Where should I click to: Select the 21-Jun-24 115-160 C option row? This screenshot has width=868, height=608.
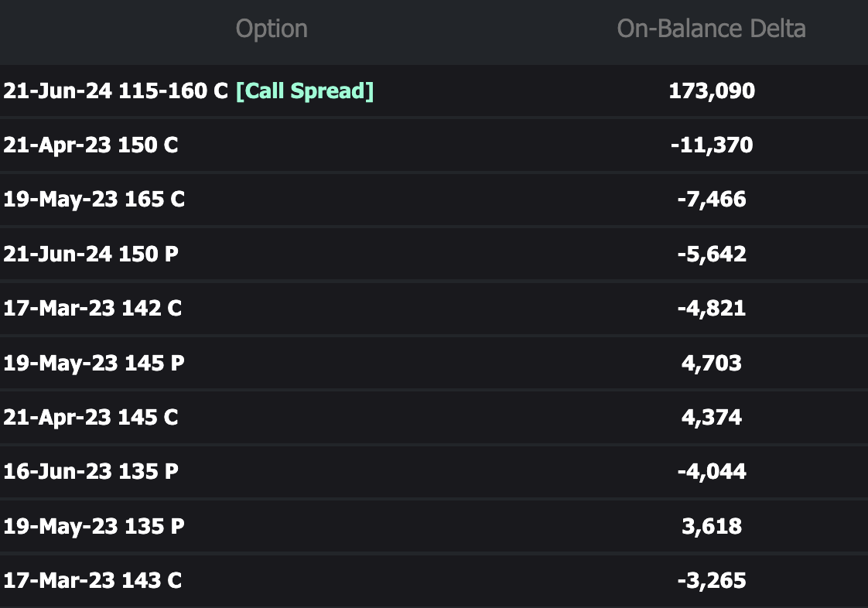point(116,91)
